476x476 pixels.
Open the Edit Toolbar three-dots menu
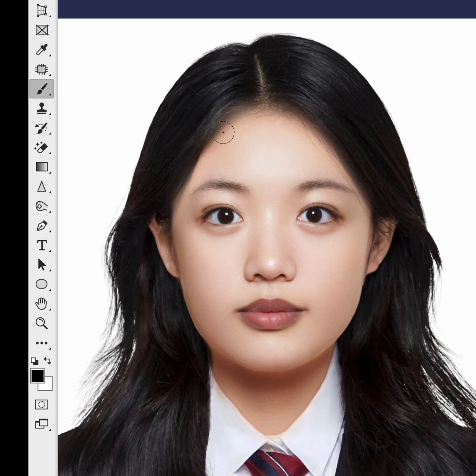pyautogui.click(x=42, y=343)
